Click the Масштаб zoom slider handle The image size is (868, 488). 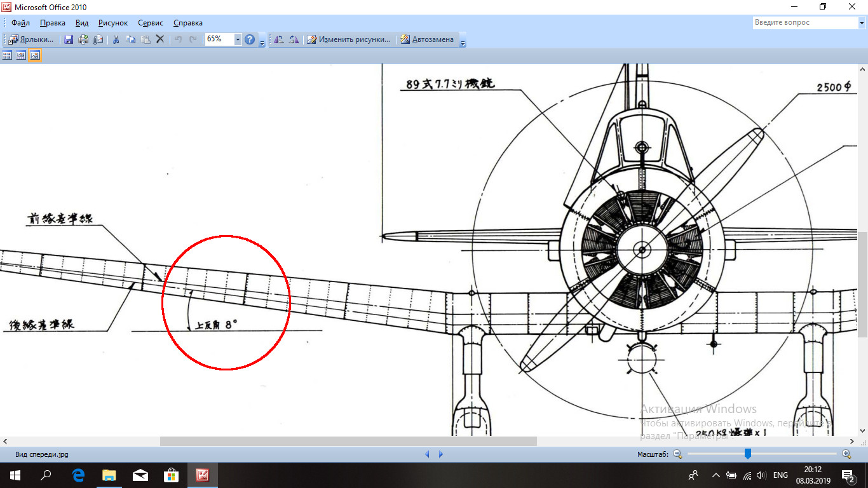click(x=748, y=454)
